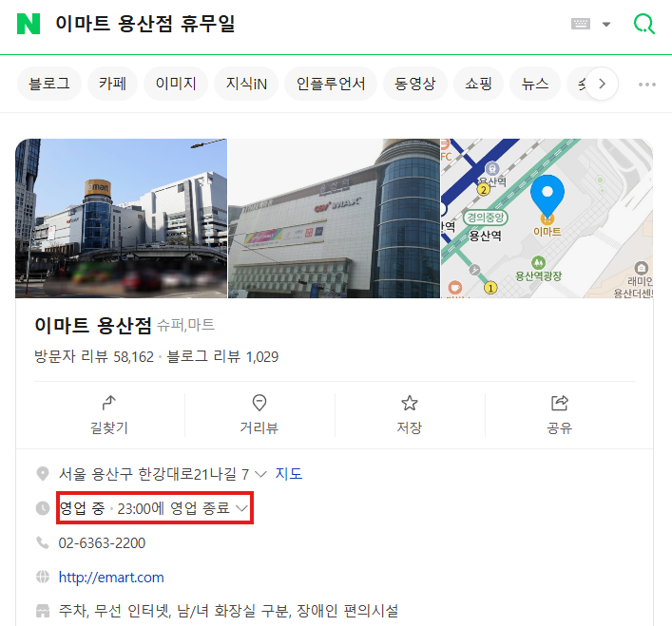The height and width of the screenshot is (626, 672).
Task: Open the CGV IMAX building photo
Action: (334, 218)
